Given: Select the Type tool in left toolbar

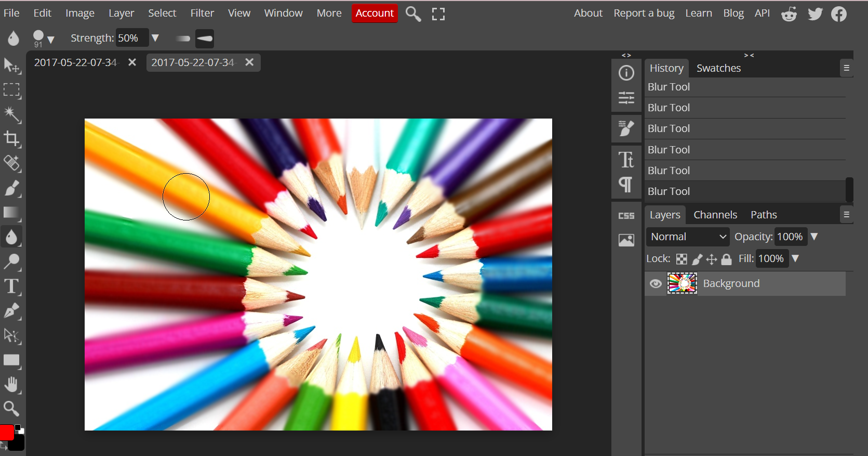Looking at the screenshot, I should (x=11, y=286).
